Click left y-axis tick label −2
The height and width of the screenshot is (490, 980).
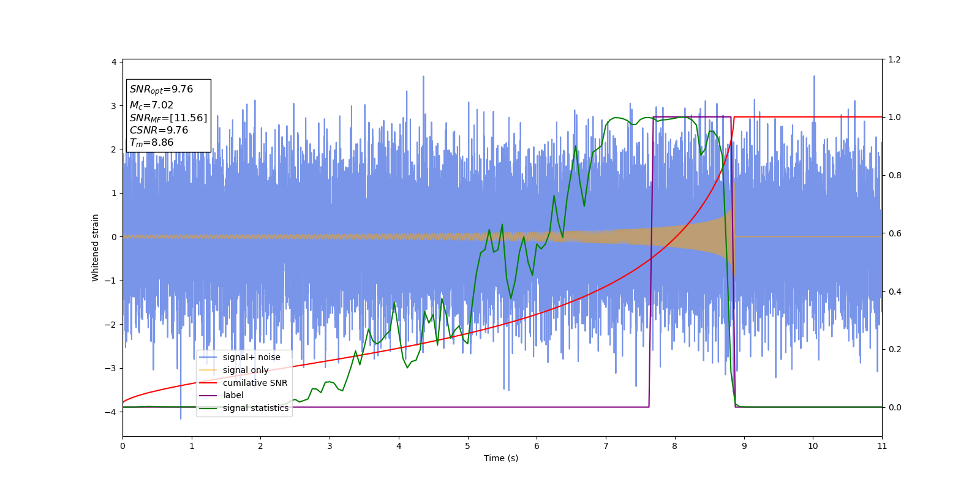[x=111, y=325]
